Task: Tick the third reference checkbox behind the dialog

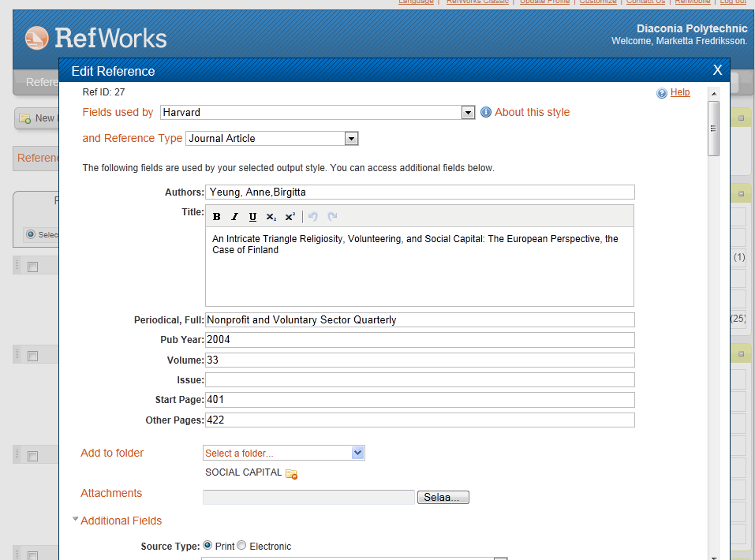Action: coord(33,456)
